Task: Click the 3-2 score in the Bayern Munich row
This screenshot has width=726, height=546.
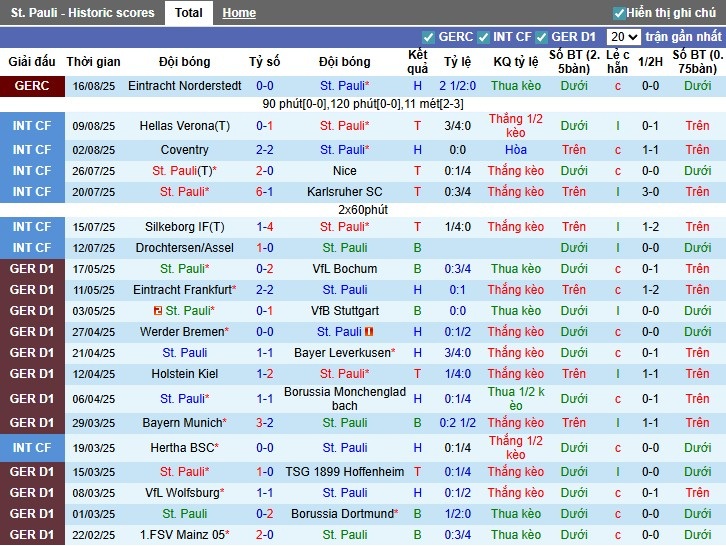Action: click(x=265, y=423)
